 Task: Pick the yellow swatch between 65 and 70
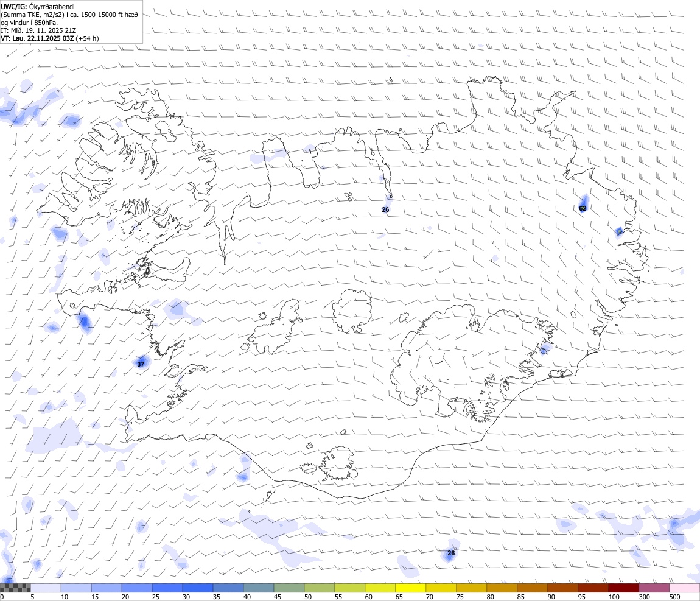pos(411,588)
